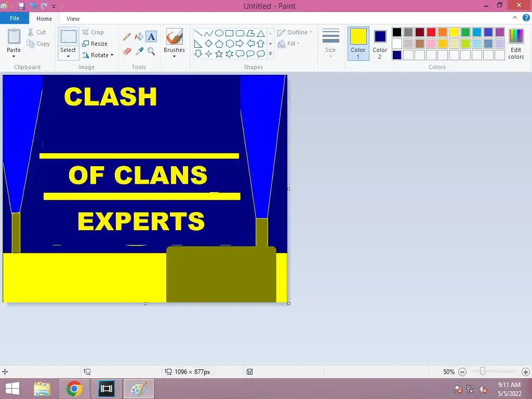Screen dimensions: 532x399
Task: Click the zoom out minus button
Action: 462,372
